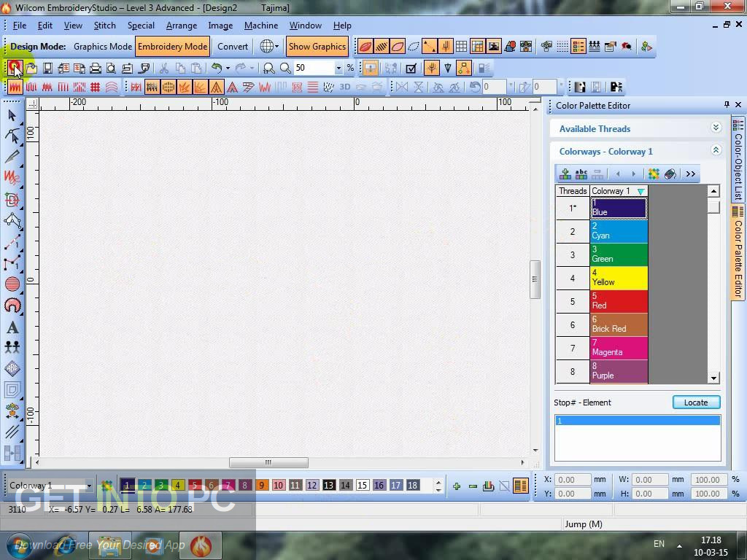This screenshot has height=560, width=747.
Task: Save the design with the floppy icon
Action: pyautogui.click(x=47, y=68)
